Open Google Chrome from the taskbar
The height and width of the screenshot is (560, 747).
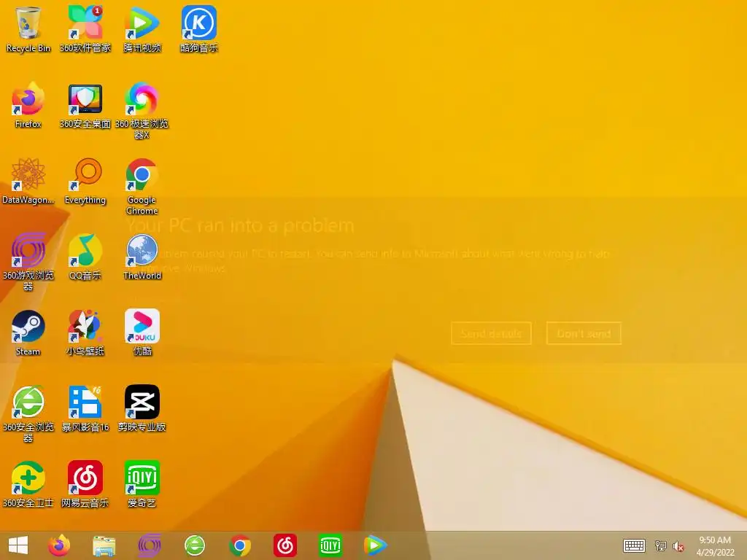[239, 545]
